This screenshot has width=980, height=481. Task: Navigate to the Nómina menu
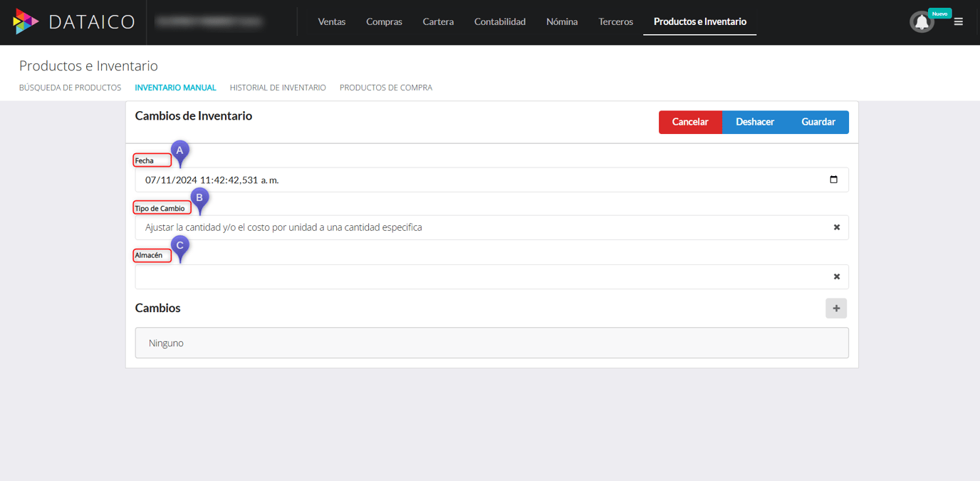[x=562, y=21]
